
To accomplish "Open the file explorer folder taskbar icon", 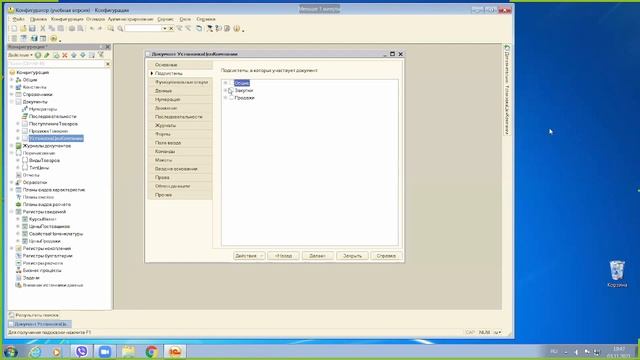I will click(128, 351).
